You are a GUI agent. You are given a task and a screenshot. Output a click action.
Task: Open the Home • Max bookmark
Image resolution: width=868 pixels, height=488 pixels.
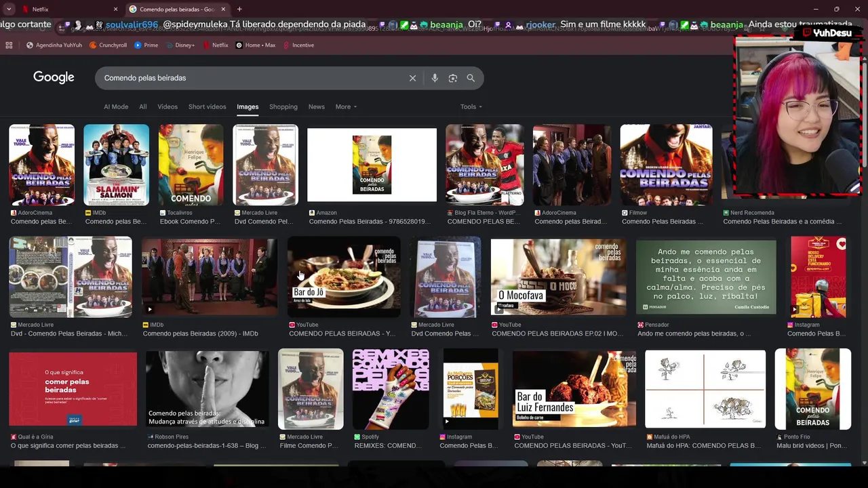(x=256, y=45)
